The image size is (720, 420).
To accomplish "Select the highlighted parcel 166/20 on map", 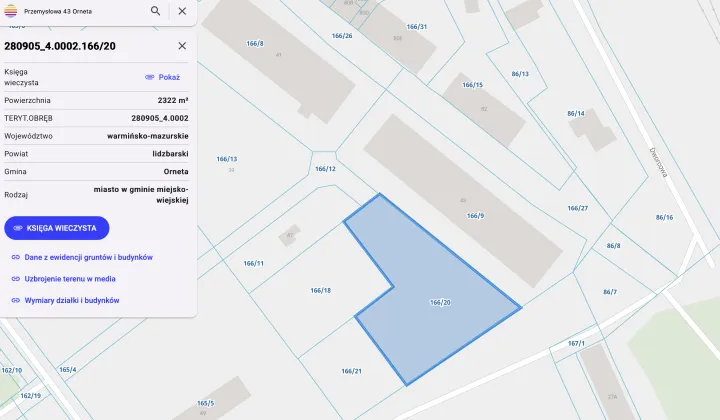I will (x=440, y=302).
